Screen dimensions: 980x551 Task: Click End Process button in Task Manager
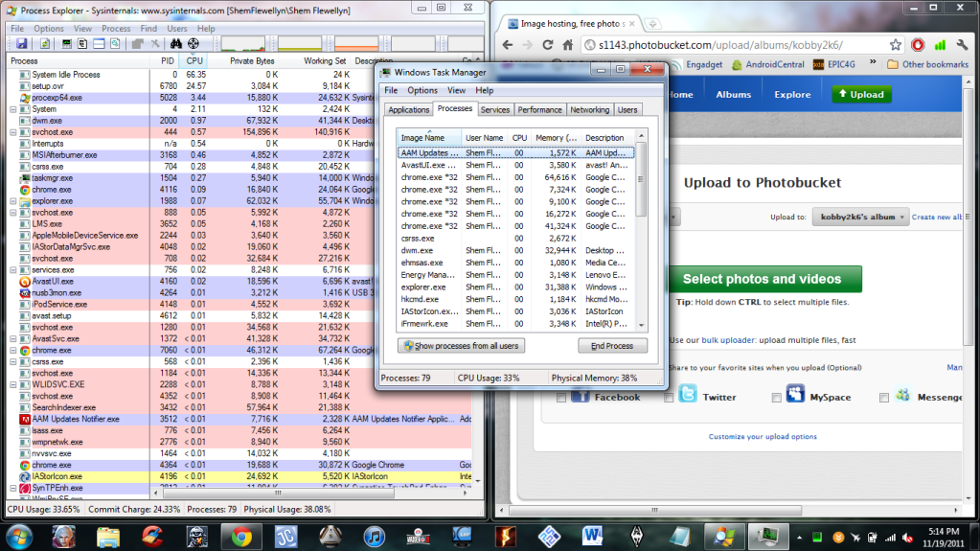coord(612,346)
